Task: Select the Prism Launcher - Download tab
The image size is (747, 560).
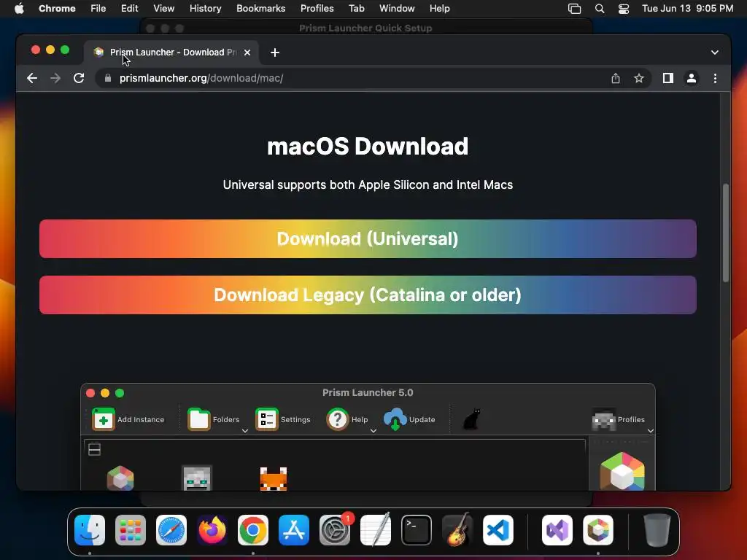Action: click(172, 52)
